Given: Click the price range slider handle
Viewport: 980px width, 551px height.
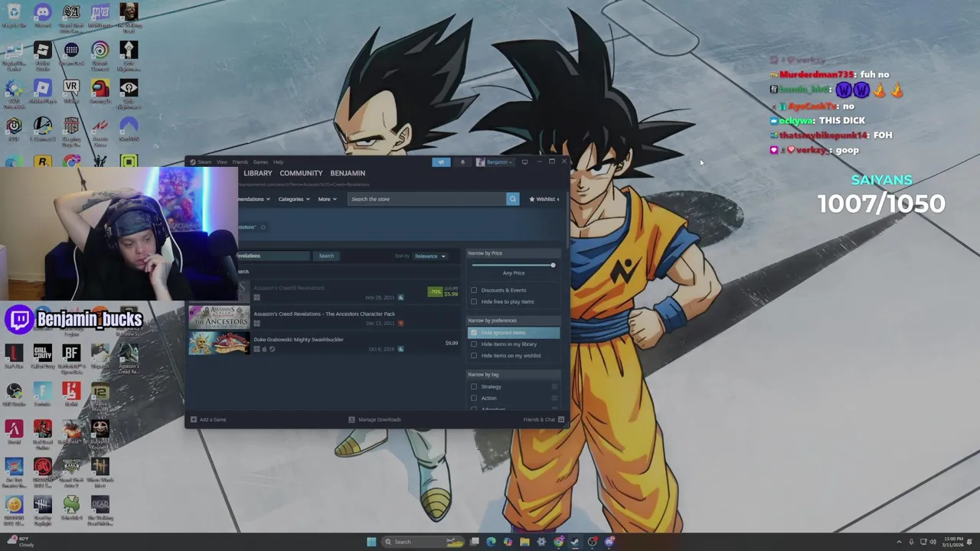Looking at the screenshot, I should pyautogui.click(x=553, y=265).
